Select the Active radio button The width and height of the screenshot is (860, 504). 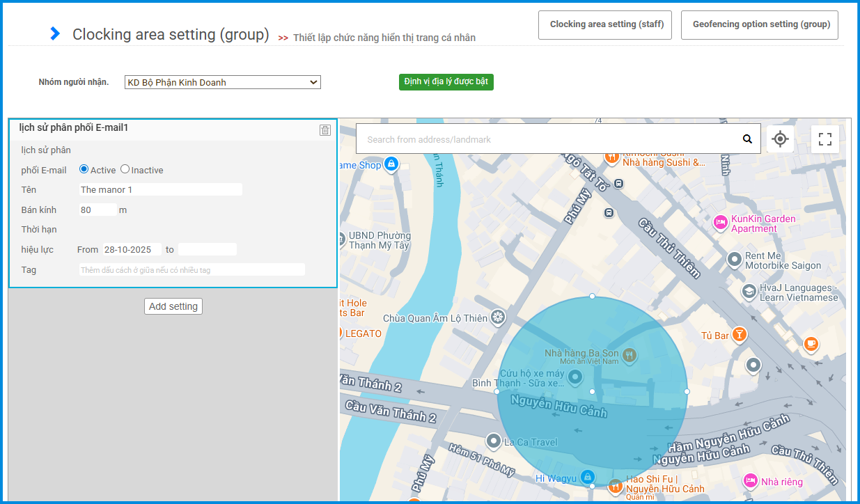[84, 169]
